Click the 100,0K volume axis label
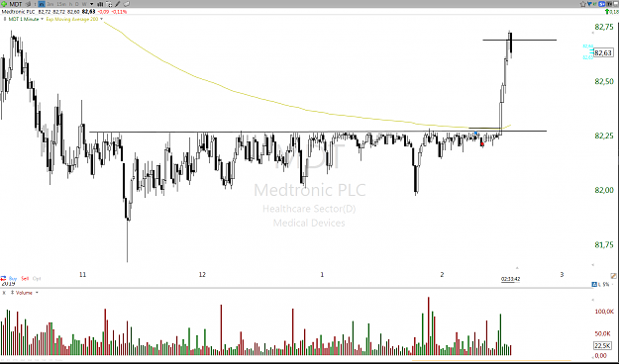The height and width of the screenshot is (364, 619). tap(604, 312)
